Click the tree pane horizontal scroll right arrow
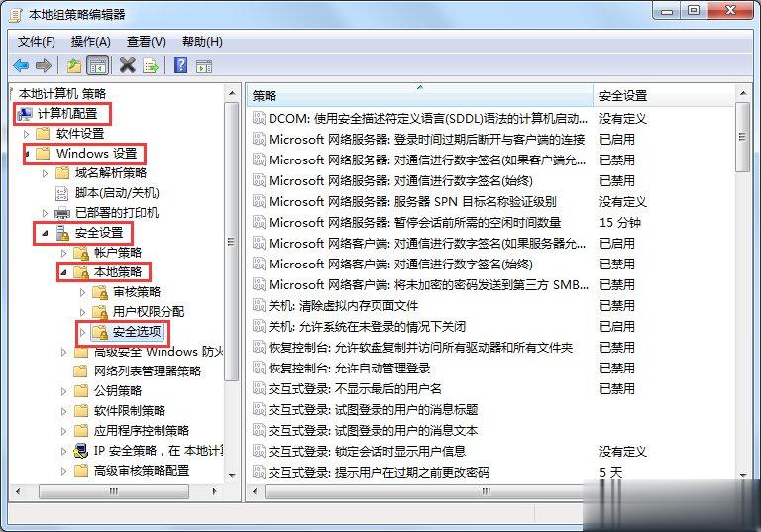Image resolution: width=761 pixels, height=532 pixels. click(214, 491)
